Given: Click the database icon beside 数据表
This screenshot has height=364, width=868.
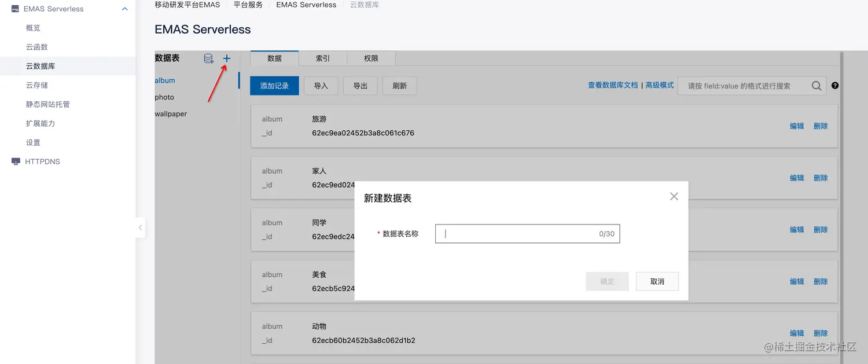Looking at the screenshot, I should (x=209, y=58).
